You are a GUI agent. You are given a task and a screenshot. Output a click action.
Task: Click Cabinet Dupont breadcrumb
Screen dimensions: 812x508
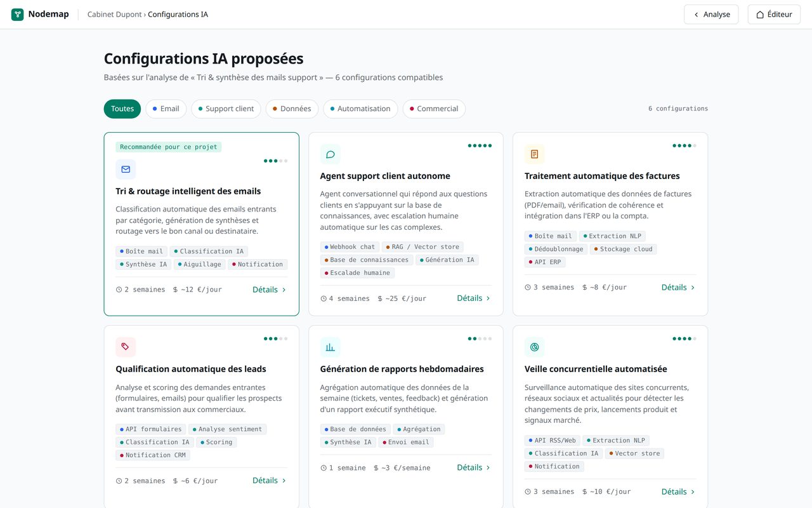point(115,15)
